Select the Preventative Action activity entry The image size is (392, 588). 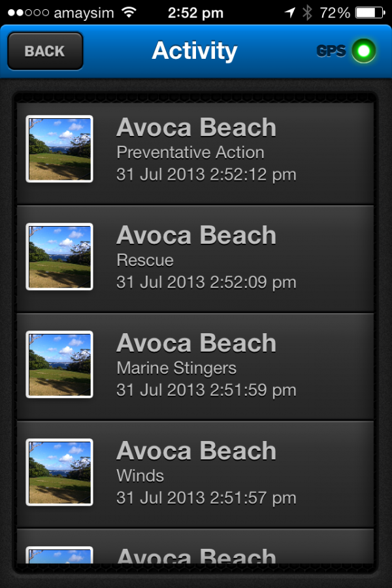click(195, 154)
